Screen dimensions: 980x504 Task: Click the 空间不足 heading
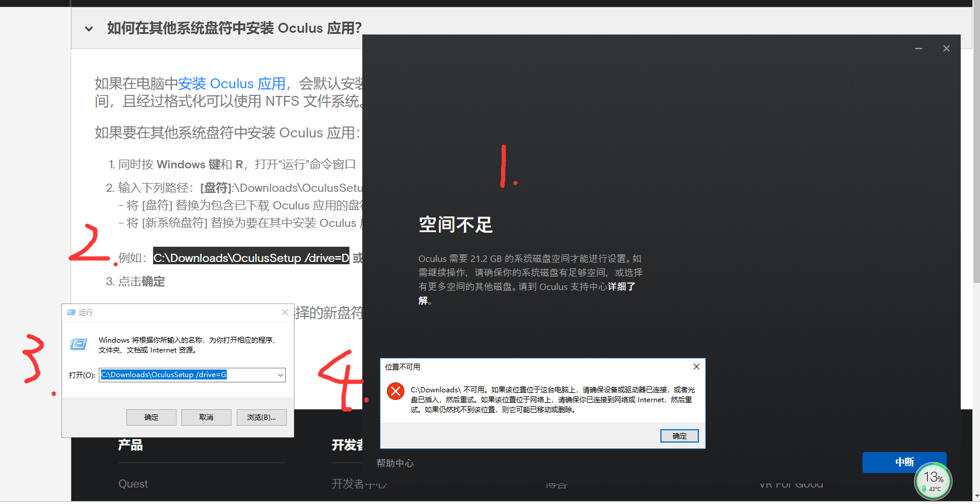(456, 225)
